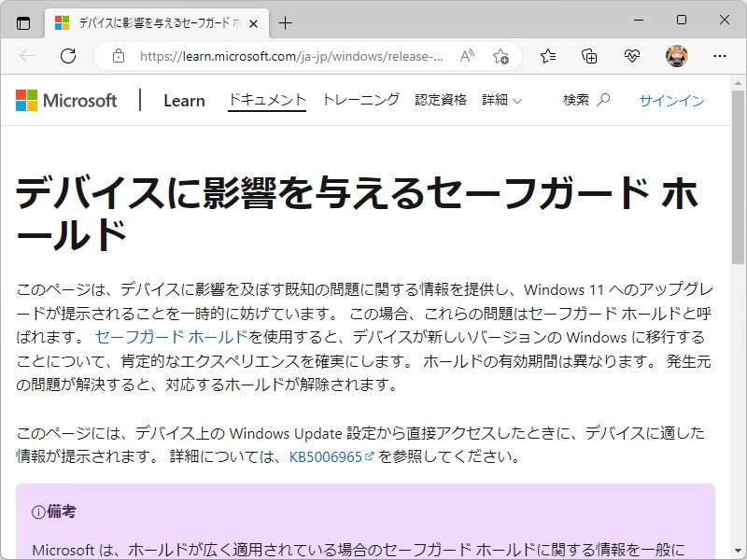Open the Favorites list icon
The width and height of the screenshot is (747, 560).
pos(547,56)
